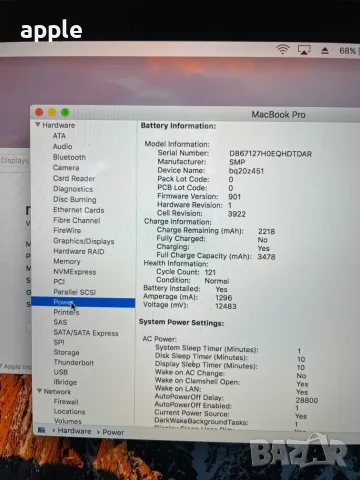Click Hardware in the bottom path bar
The height and width of the screenshot is (480, 360).
tap(74, 431)
